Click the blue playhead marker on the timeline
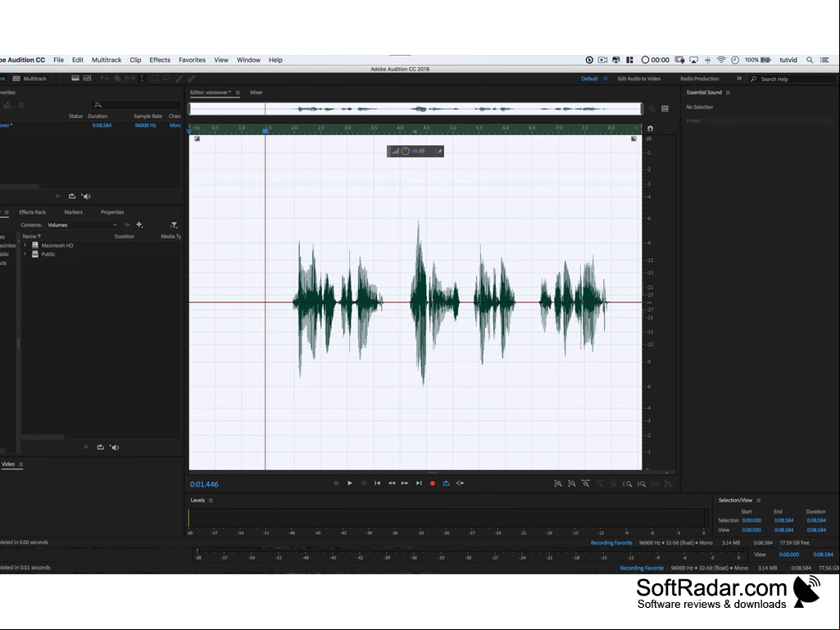The width and height of the screenshot is (840, 630). coord(266,131)
